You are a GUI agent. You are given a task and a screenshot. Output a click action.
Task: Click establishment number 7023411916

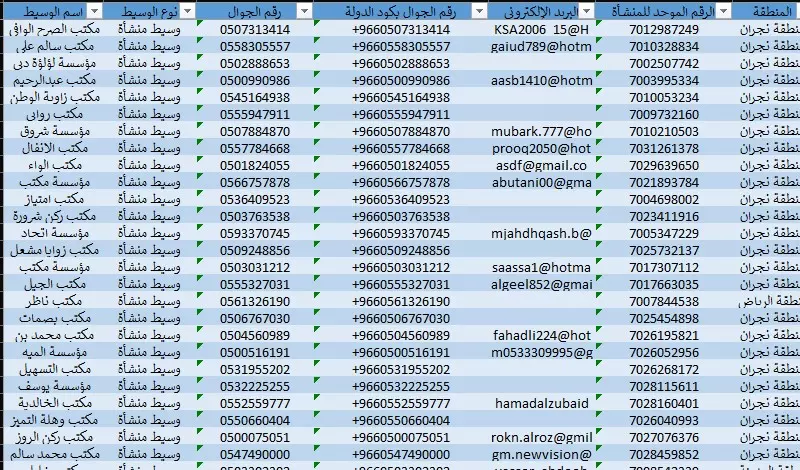[664, 216]
